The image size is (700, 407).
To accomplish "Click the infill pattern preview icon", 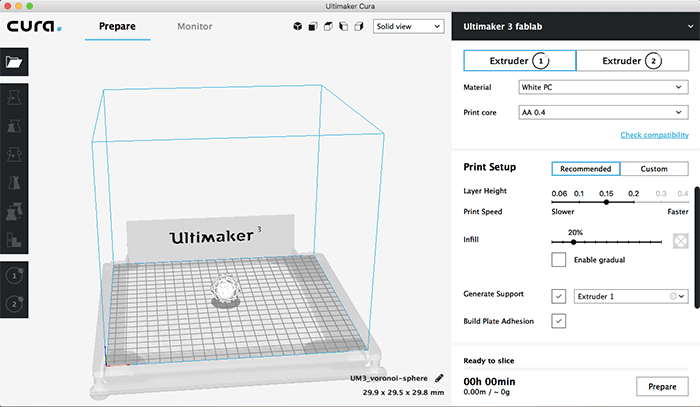I will [x=680, y=241].
